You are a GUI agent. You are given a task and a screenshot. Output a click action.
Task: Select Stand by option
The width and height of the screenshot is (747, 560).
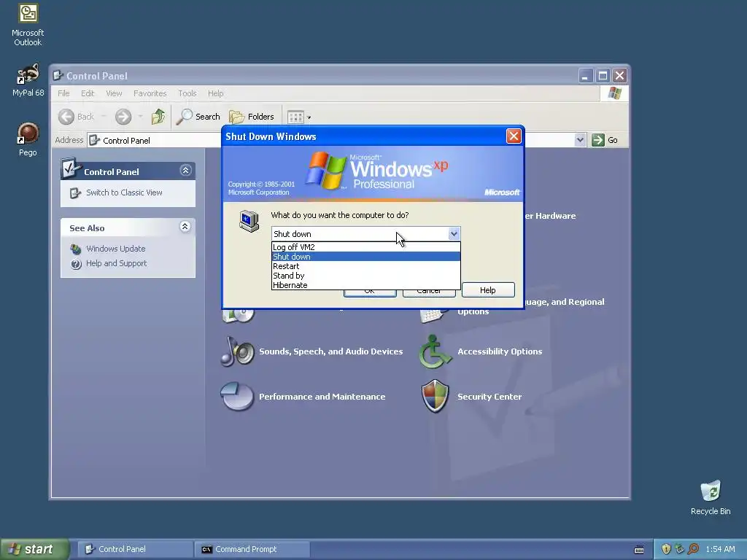(x=366, y=276)
